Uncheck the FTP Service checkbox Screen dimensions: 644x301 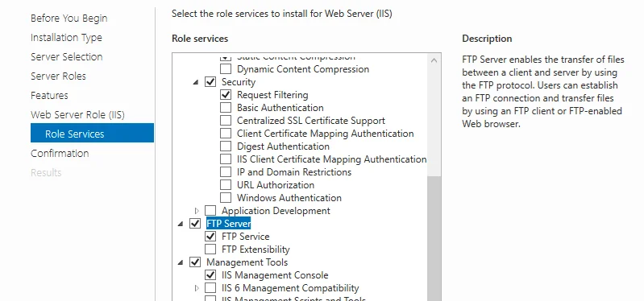[x=210, y=236]
